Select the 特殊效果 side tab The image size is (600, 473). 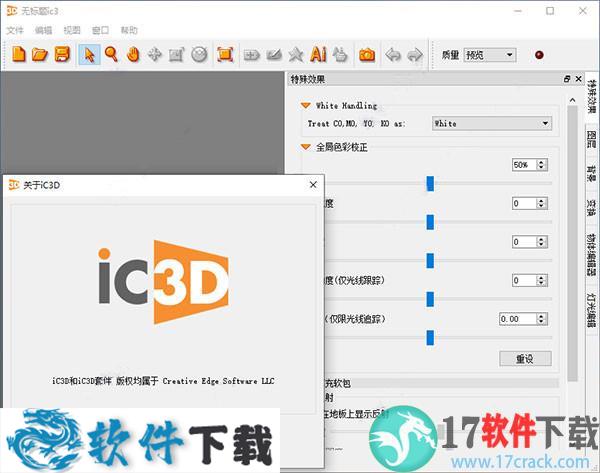(x=592, y=96)
